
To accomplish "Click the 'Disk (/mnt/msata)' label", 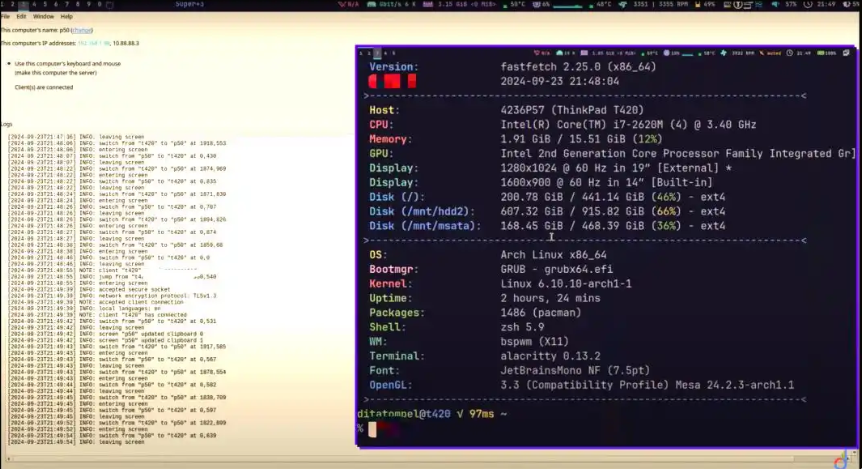I will click(x=425, y=226).
